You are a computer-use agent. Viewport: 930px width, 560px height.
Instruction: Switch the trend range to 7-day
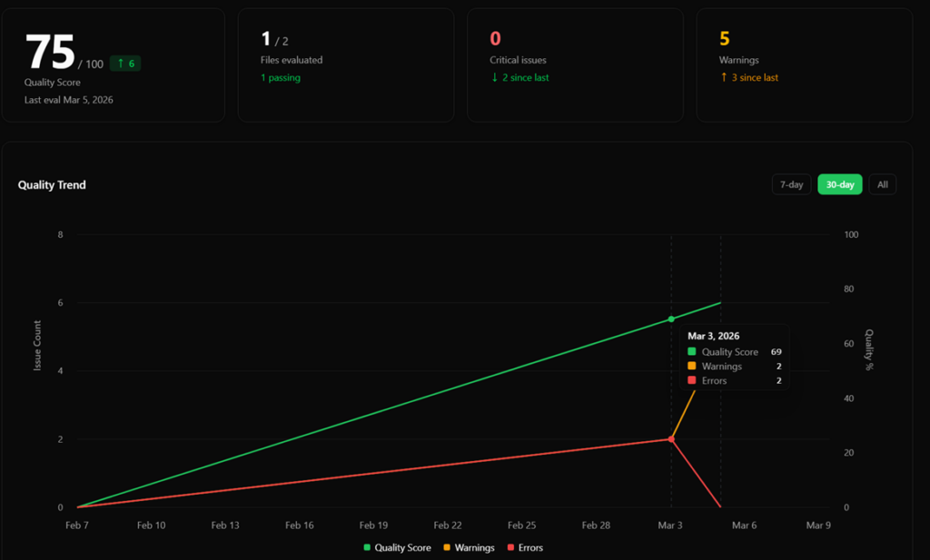pyautogui.click(x=791, y=184)
